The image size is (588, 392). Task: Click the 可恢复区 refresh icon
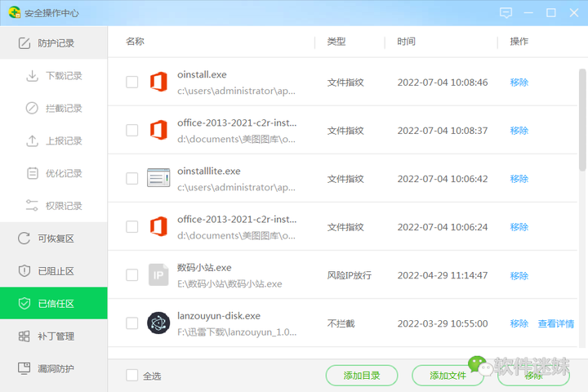(24, 238)
